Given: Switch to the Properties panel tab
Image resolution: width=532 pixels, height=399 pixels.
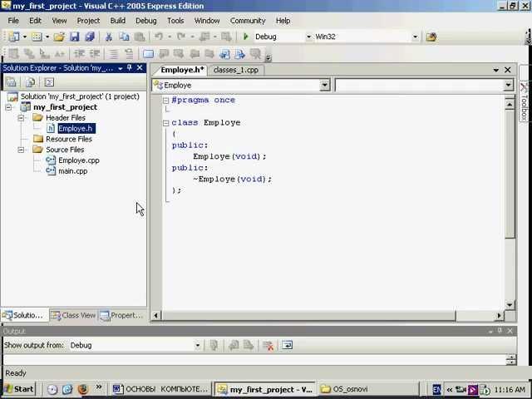Looking at the screenshot, I should click(x=121, y=315).
